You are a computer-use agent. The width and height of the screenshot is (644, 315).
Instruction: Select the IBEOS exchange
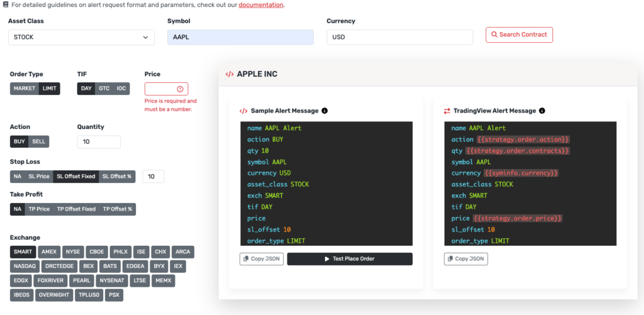(22, 295)
